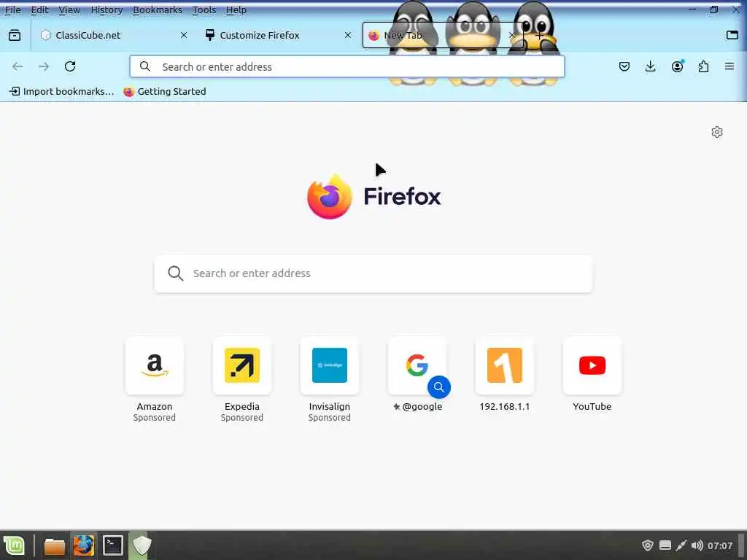The image size is (747, 560).
Task: Open the shield application in the taskbar
Action: click(142, 545)
